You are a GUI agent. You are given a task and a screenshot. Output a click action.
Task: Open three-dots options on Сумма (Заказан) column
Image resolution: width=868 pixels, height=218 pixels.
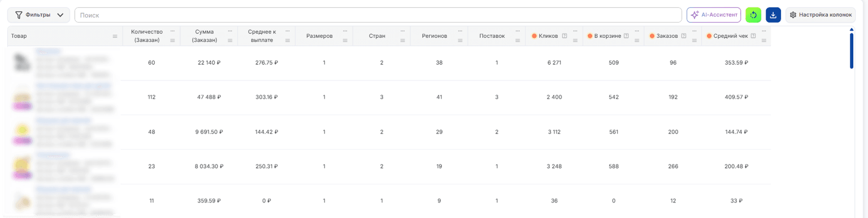[x=230, y=31]
